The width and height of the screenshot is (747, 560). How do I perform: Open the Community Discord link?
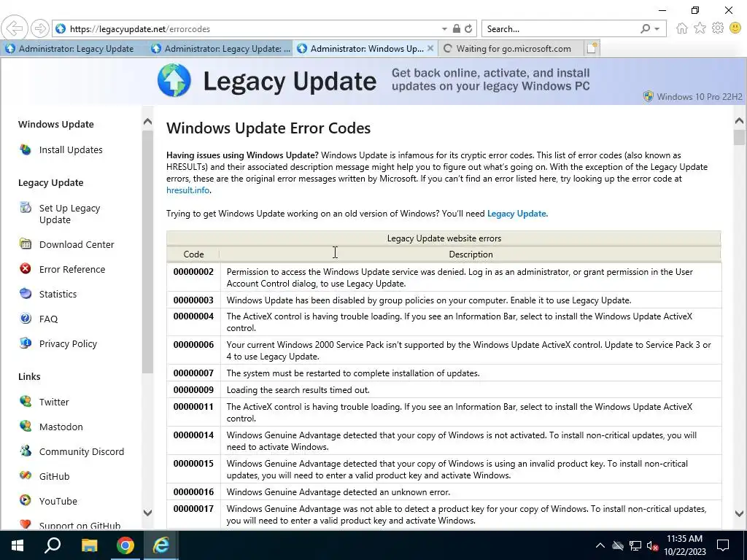click(x=82, y=451)
